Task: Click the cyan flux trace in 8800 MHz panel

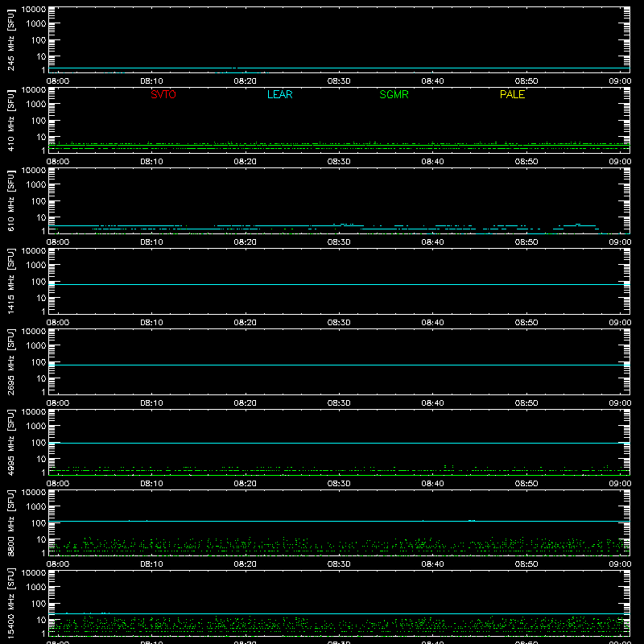Action: point(339,521)
